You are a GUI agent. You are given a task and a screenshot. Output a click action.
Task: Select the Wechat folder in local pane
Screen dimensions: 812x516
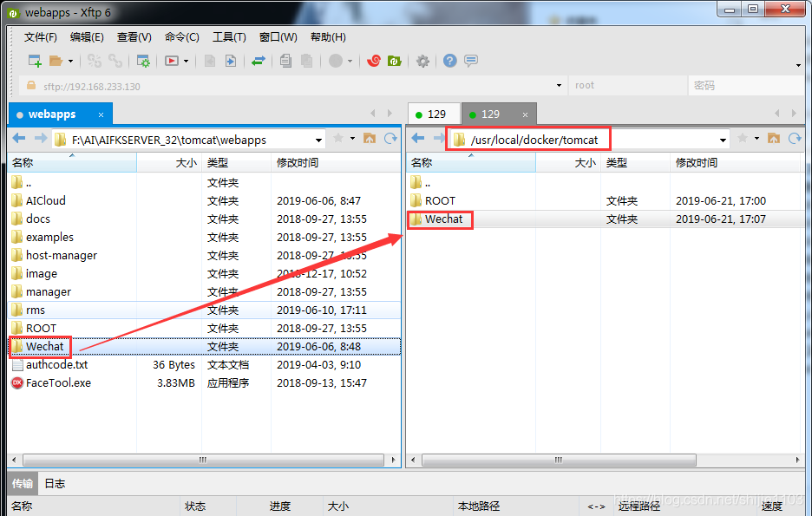(x=44, y=346)
